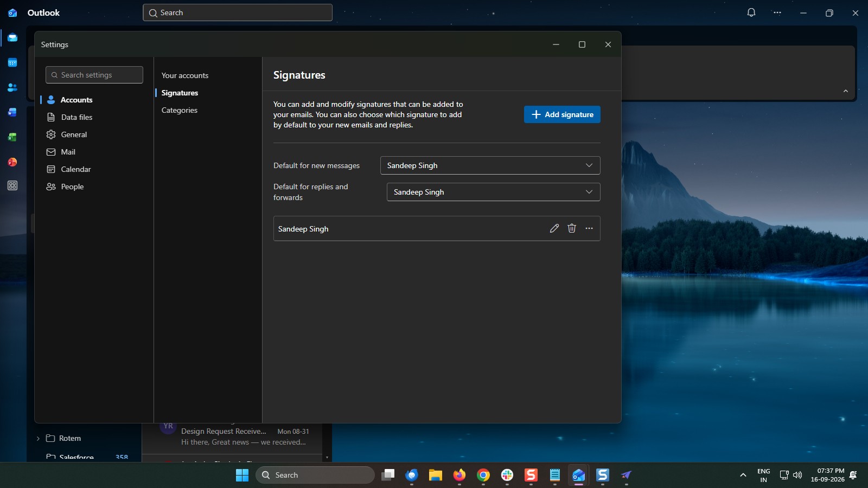
Task: Open the three-dot menu in Outlook title bar
Action: pos(777,12)
